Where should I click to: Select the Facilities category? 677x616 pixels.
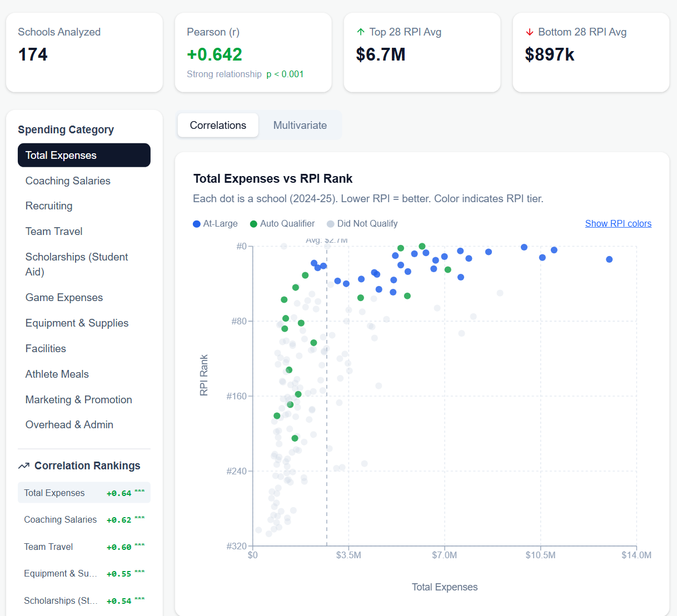[x=46, y=349]
